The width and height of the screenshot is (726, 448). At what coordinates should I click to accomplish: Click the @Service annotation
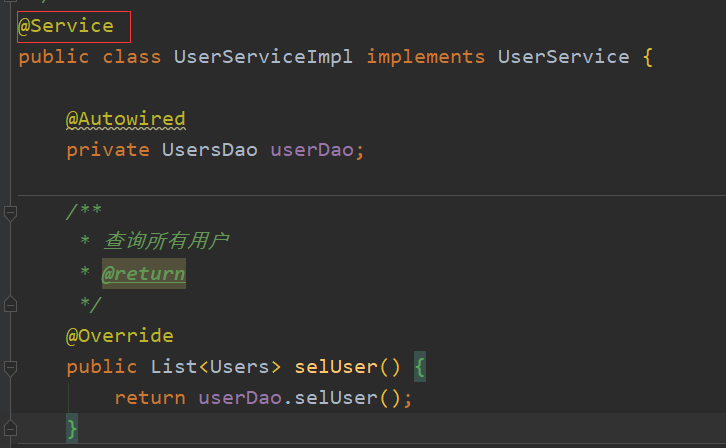point(66,25)
